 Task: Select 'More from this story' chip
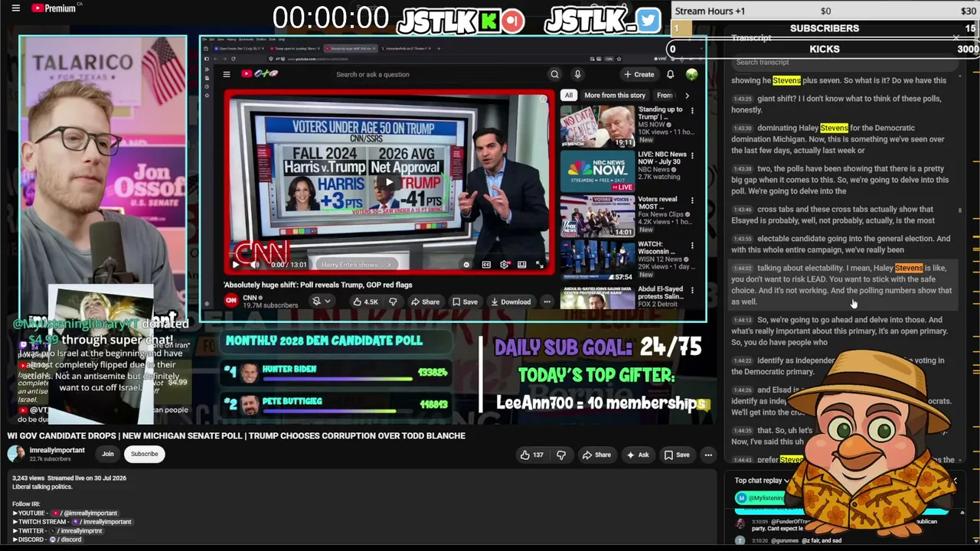pos(615,95)
